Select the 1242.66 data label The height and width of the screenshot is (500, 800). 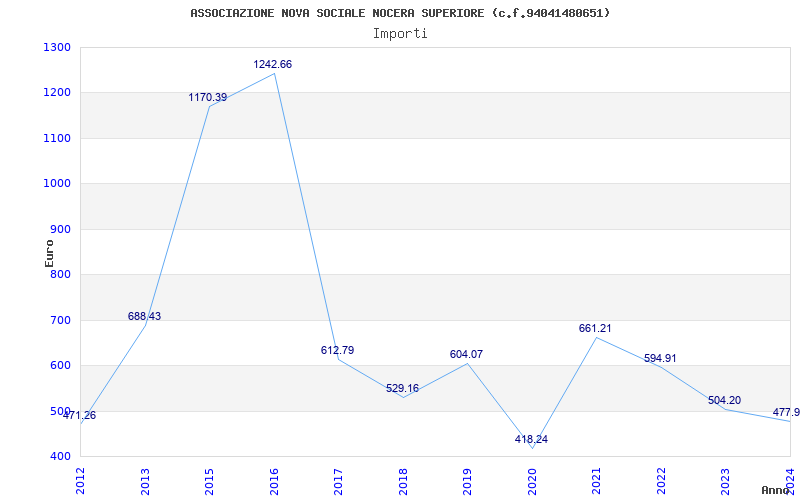(x=272, y=64)
